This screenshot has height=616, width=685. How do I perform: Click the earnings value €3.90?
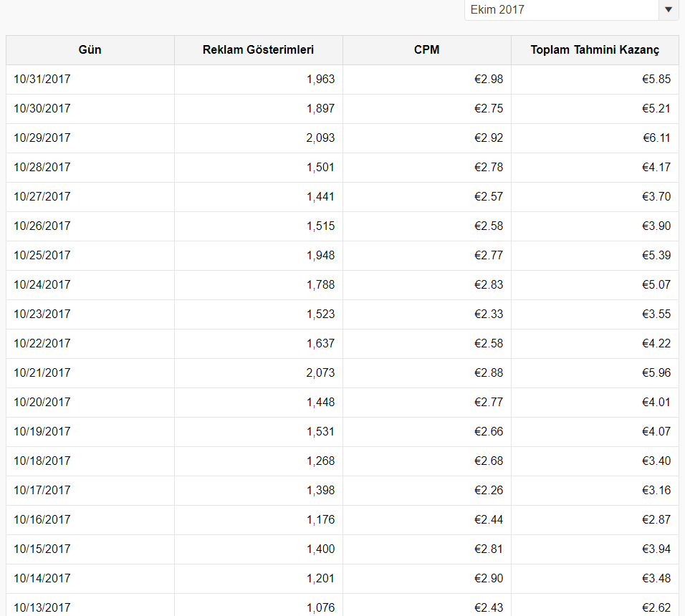[x=656, y=226]
